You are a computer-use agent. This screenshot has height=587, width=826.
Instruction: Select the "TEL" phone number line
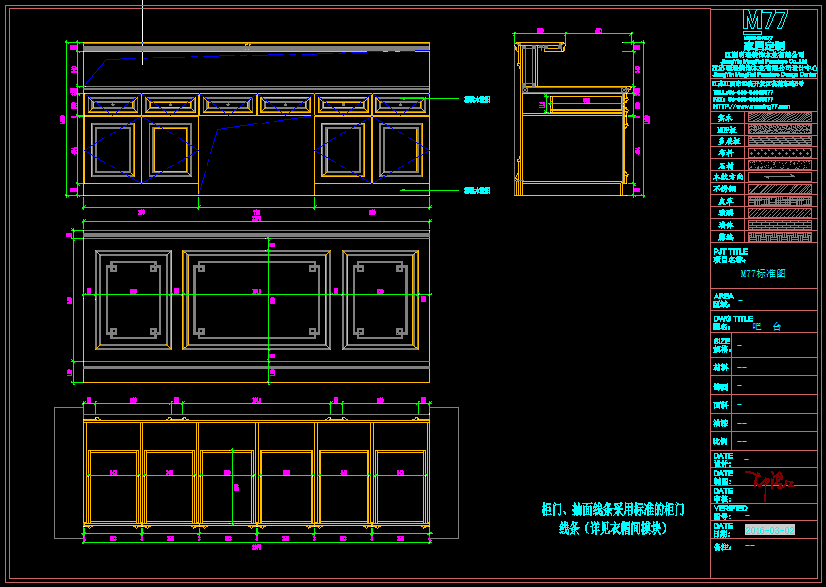click(x=743, y=93)
